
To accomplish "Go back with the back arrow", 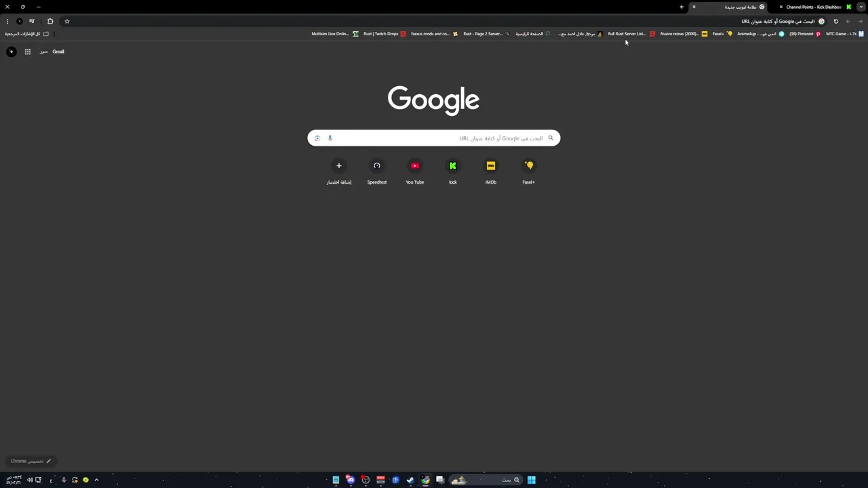I will [x=848, y=21].
